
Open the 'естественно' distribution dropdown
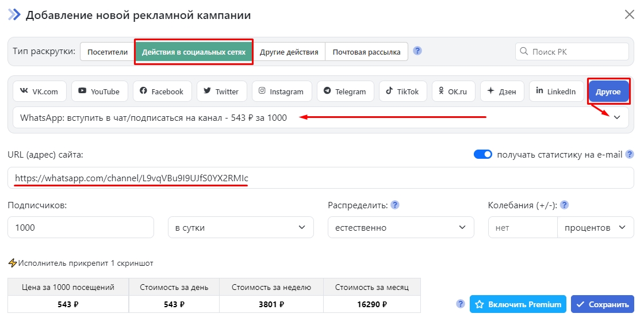400,227
